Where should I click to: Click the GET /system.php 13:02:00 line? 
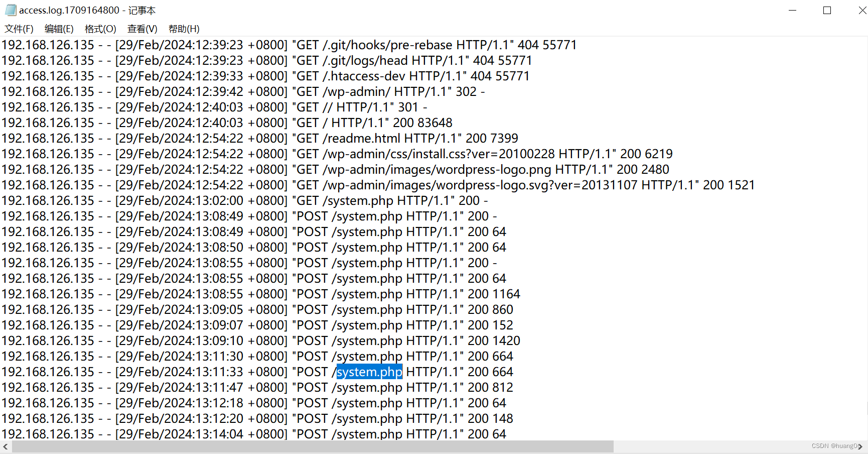pyautogui.click(x=245, y=201)
